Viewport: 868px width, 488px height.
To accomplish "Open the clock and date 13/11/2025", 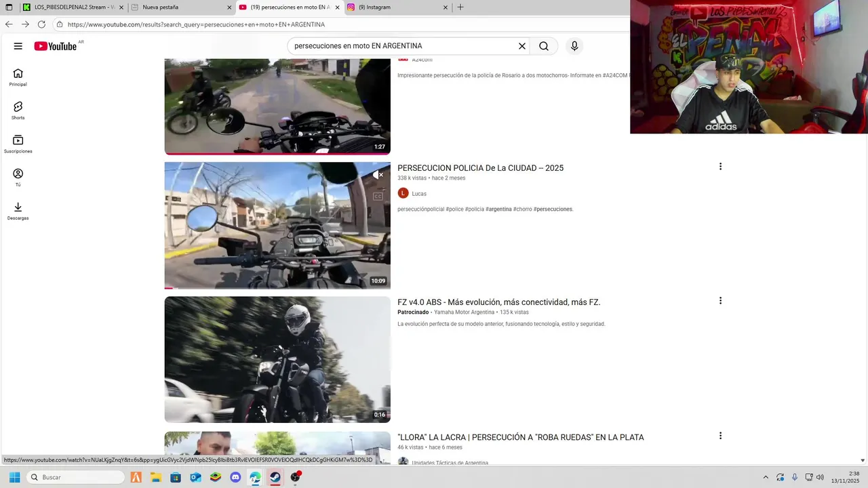I will click(845, 477).
